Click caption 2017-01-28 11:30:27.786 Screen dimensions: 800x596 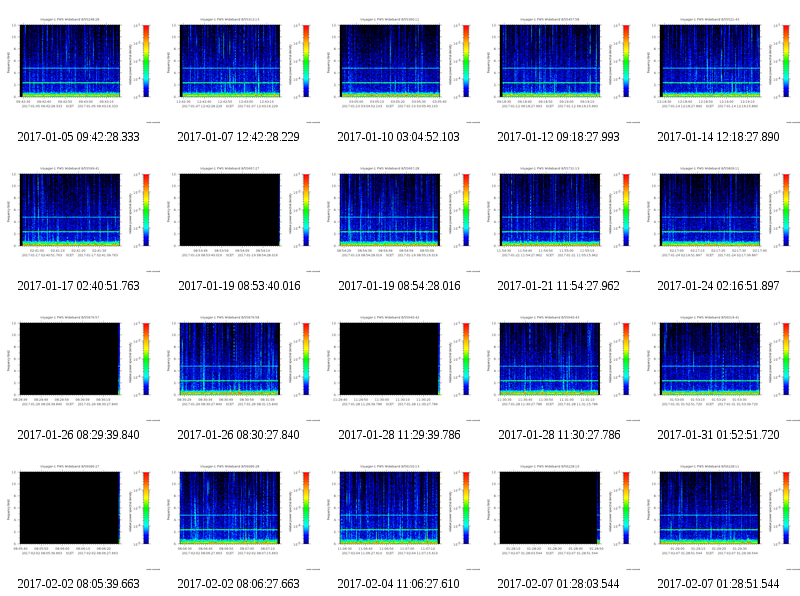click(x=559, y=435)
